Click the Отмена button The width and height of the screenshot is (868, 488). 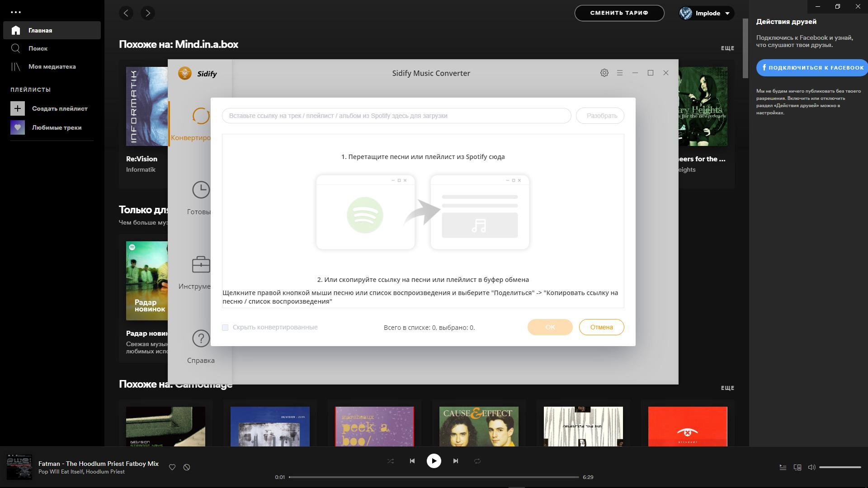tap(601, 327)
